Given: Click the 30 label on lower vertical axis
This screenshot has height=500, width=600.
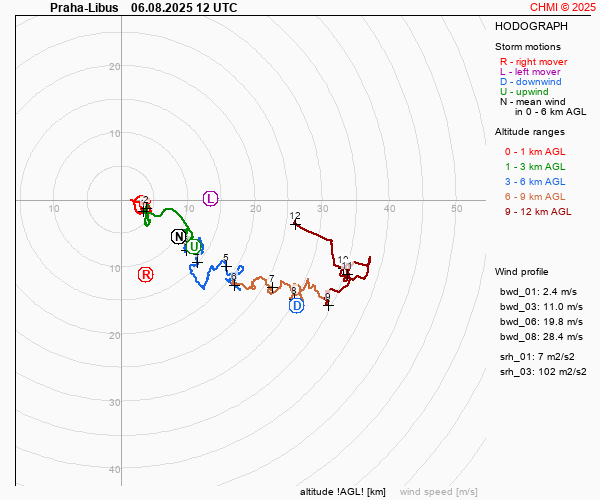Looking at the screenshot, I should pyautogui.click(x=114, y=402).
